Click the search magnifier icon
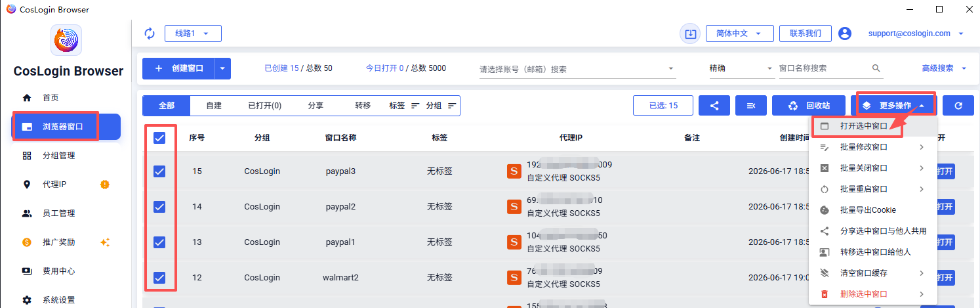The height and width of the screenshot is (308, 980). [x=876, y=68]
